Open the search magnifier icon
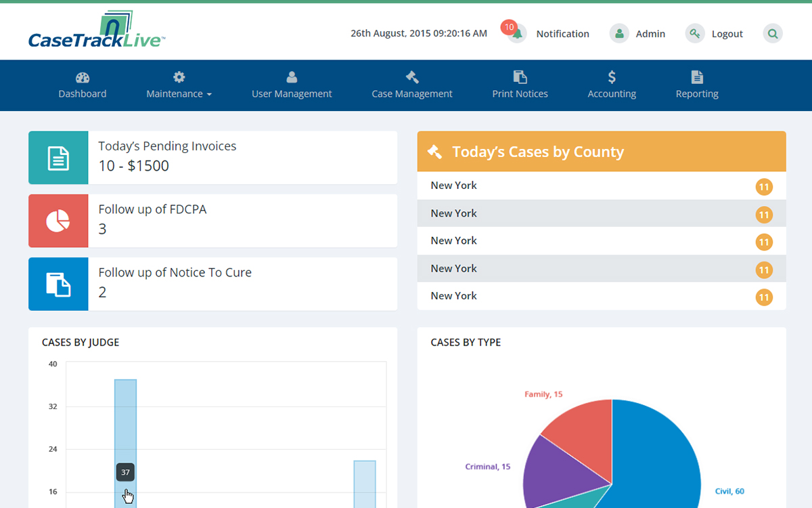The width and height of the screenshot is (812, 508). coord(773,33)
